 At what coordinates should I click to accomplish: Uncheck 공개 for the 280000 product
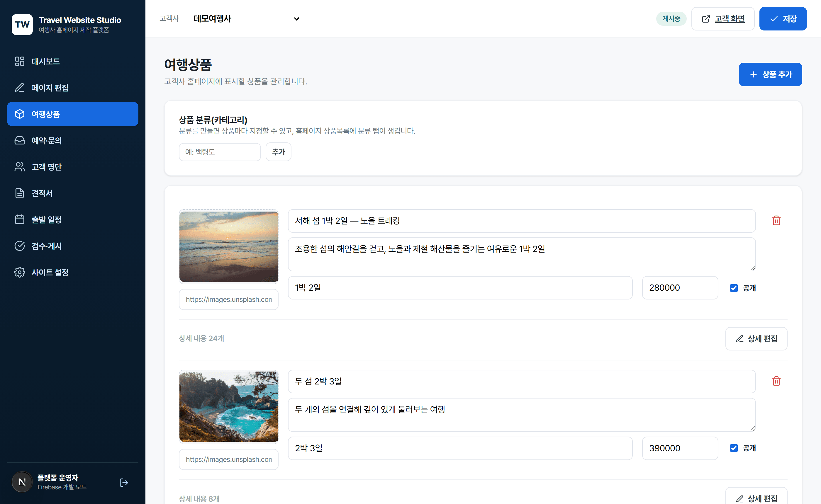tap(734, 288)
